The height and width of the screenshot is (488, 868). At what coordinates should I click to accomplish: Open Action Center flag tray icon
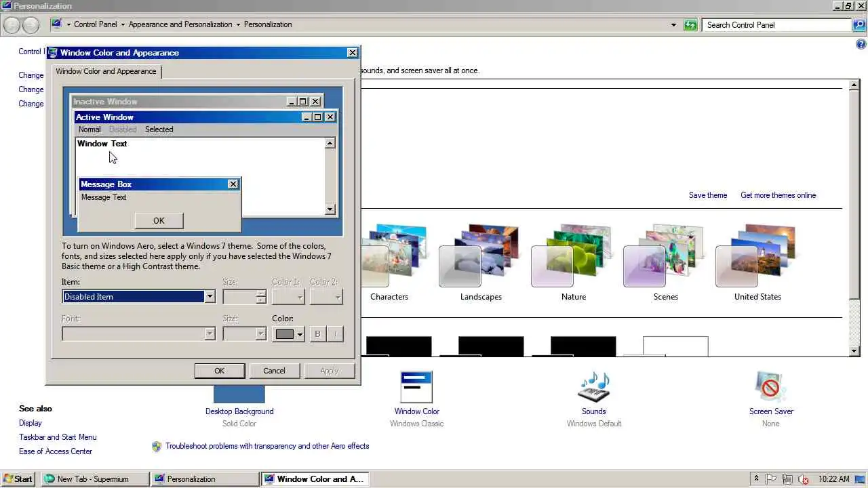tap(772, 479)
